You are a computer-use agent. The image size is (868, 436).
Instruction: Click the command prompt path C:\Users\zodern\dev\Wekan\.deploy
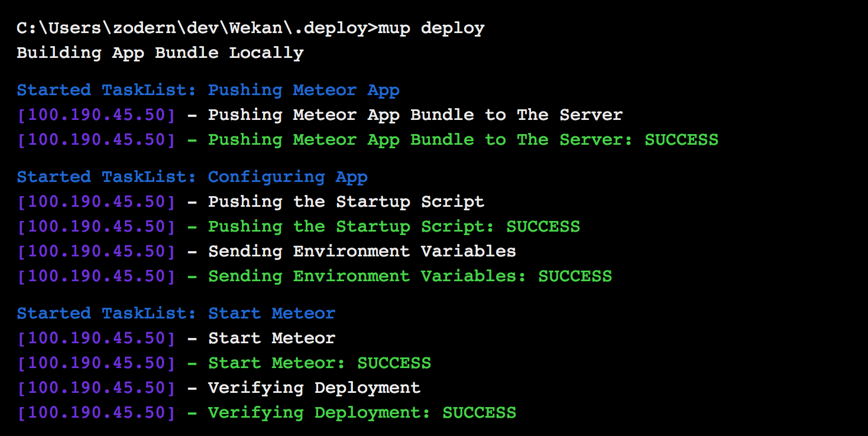[x=192, y=28]
